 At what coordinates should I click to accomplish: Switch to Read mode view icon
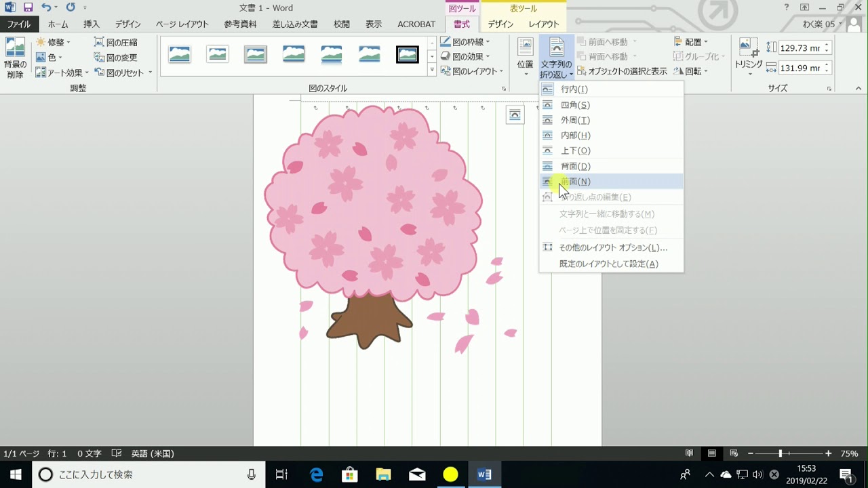pyautogui.click(x=689, y=453)
